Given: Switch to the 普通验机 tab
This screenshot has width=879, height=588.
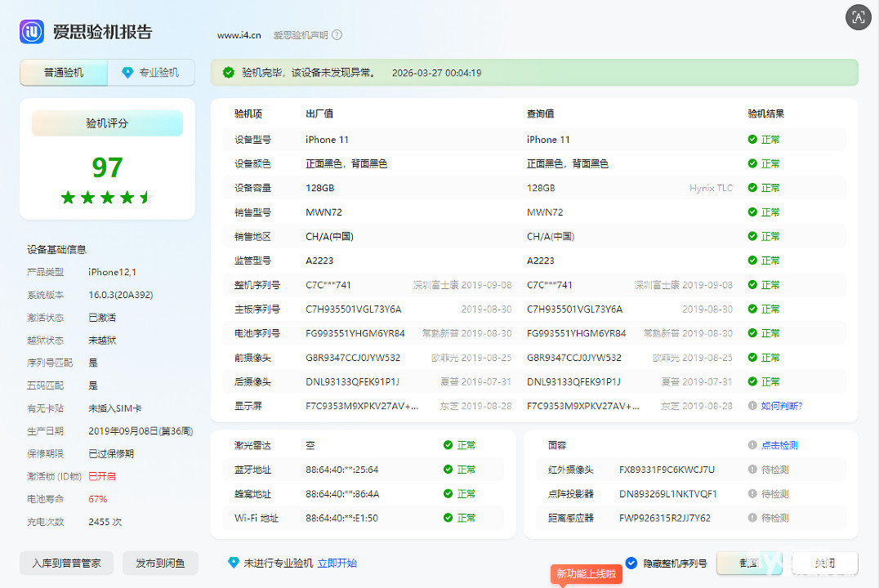Looking at the screenshot, I should pyautogui.click(x=64, y=73).
